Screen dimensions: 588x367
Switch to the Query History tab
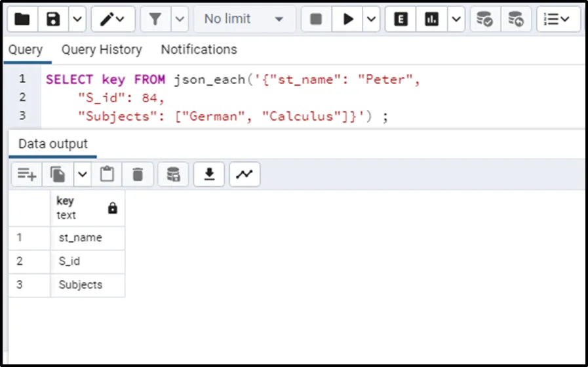102,50
